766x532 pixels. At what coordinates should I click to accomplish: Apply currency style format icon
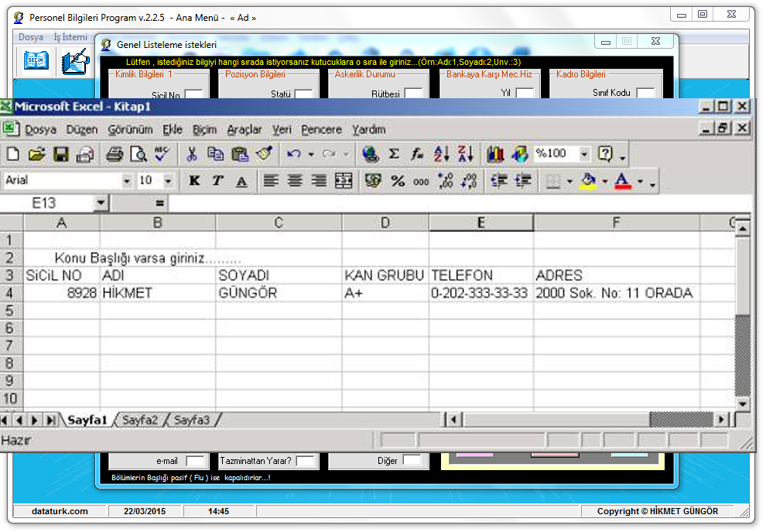coord(373,181)
